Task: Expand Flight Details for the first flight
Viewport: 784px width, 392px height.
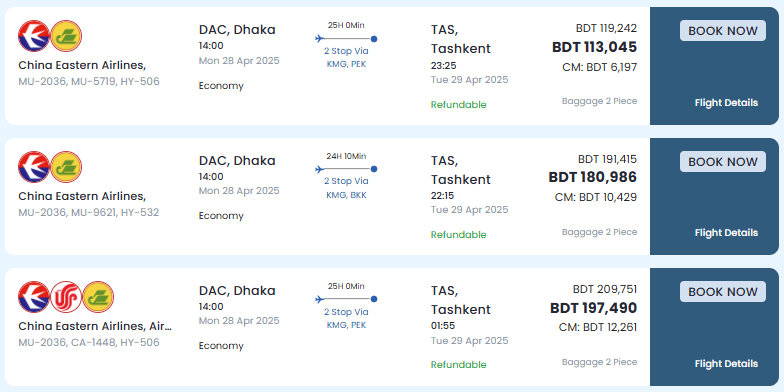Action: 726,102
